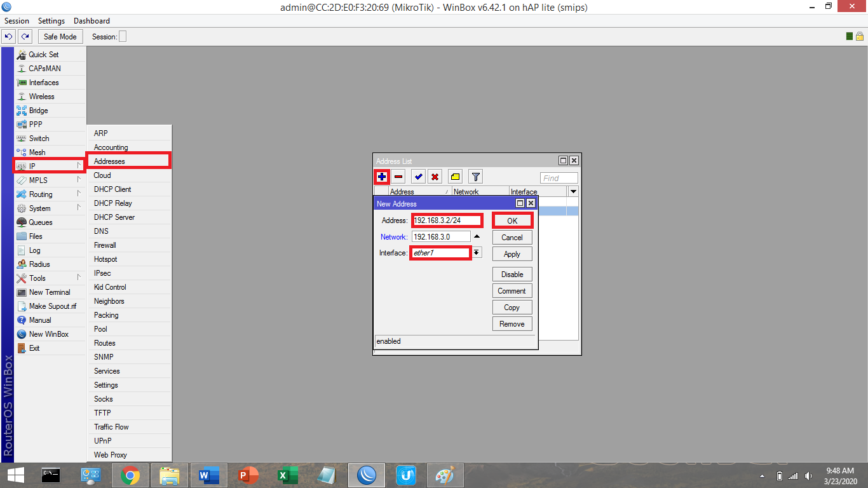Click the add (plus) button in Address List
This screenshot has height=488, width=868.
click(382, 177)
